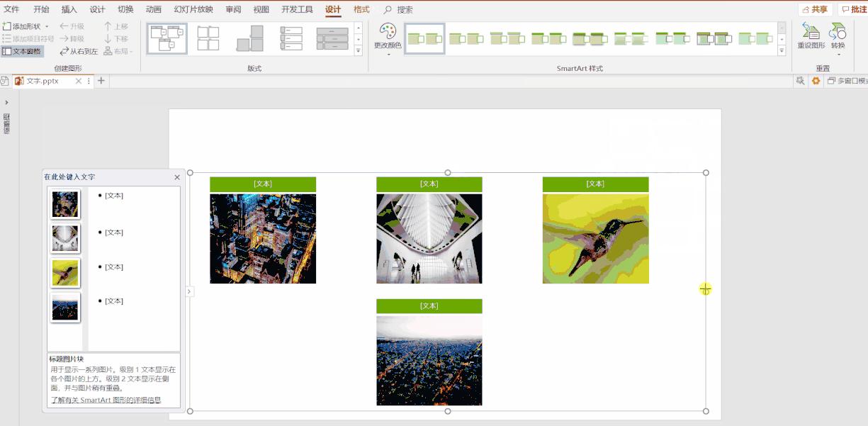Expand the 版式 layout gallery more button
This screenshot has height=426, width=868.
click(358, 50)
